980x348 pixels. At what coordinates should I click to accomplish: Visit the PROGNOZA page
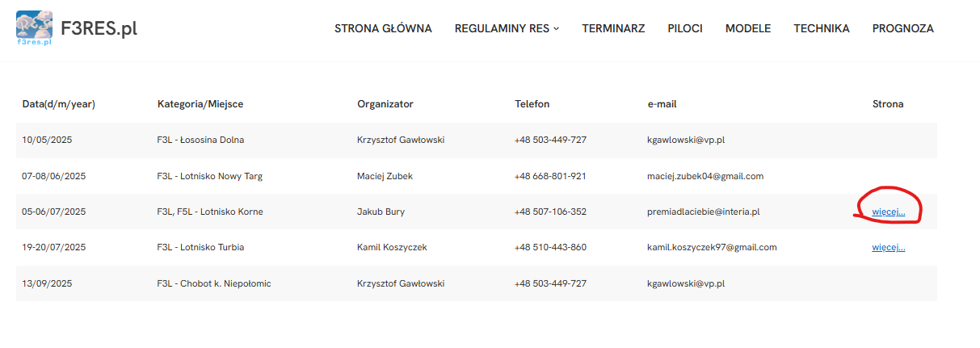(x=903, y=28)
